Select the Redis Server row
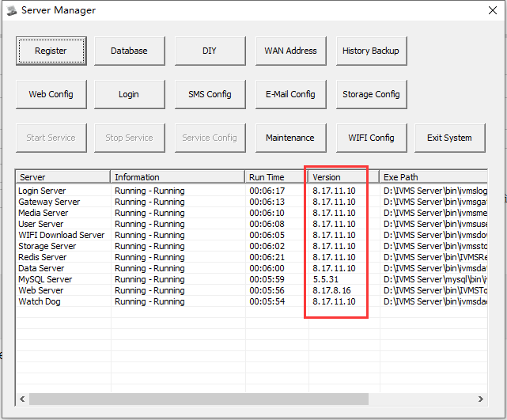 (252, 257)
